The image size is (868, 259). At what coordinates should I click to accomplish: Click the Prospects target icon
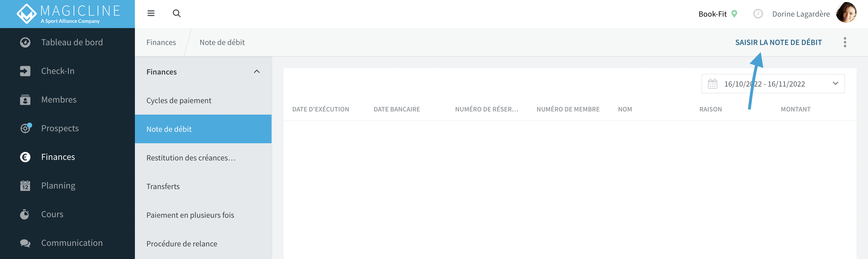pyautogui.click(x=26, y=128)
